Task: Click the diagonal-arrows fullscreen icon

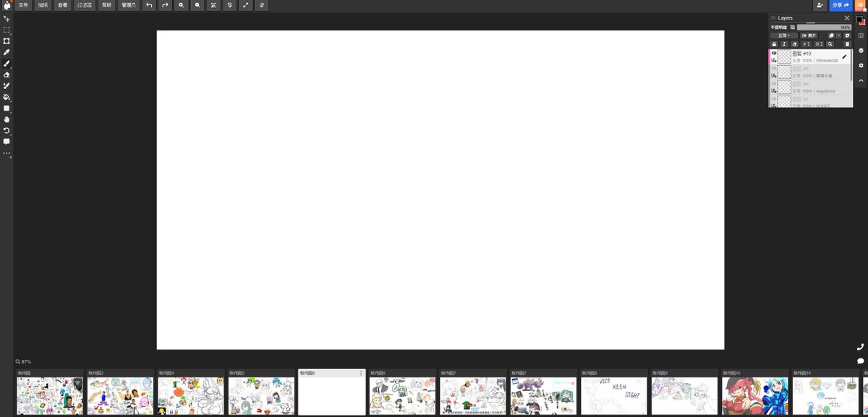Action: (245, 5)
